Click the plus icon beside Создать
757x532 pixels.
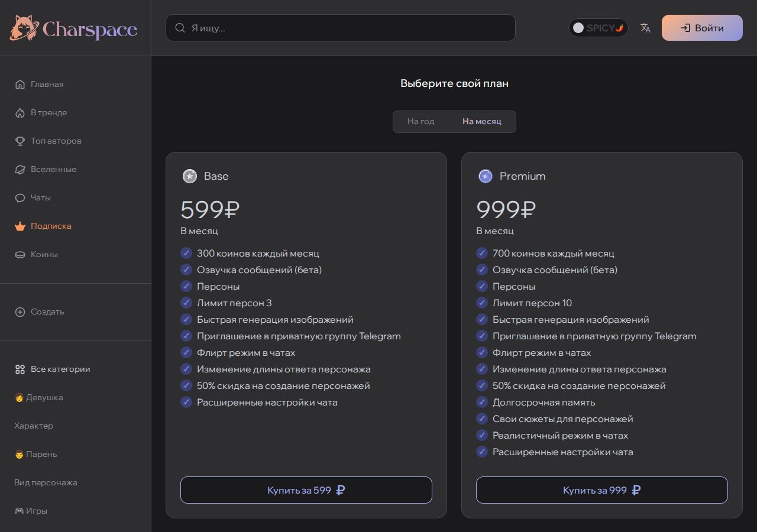20,312
